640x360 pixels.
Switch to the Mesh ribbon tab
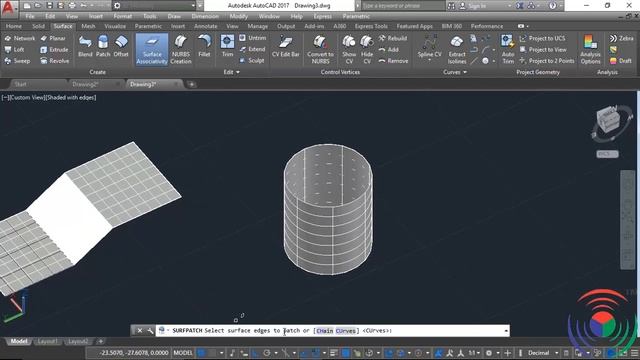coord(88,26)
